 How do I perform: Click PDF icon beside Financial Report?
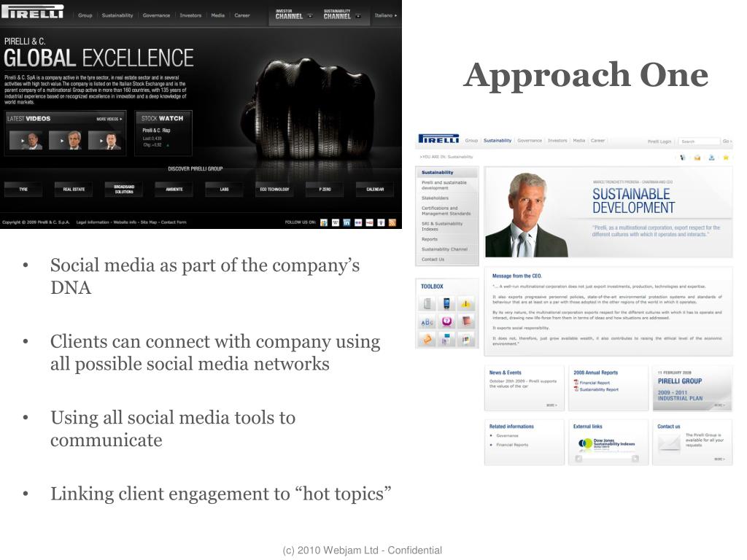(x=576, y=382)
